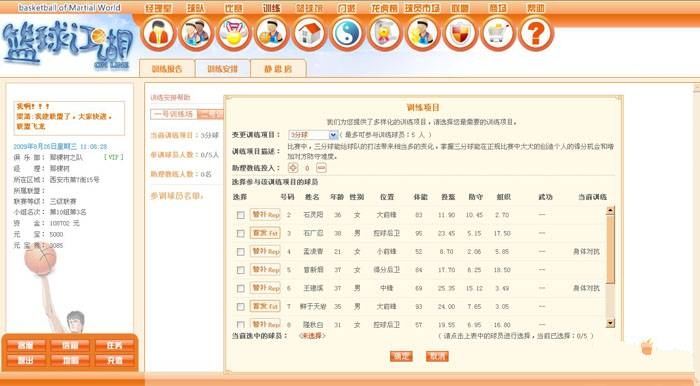This screenshot has width=700, height=386.
Task: Open the 球员市场 top menu item
Action: pyautogui.click(x=422, y=8)
